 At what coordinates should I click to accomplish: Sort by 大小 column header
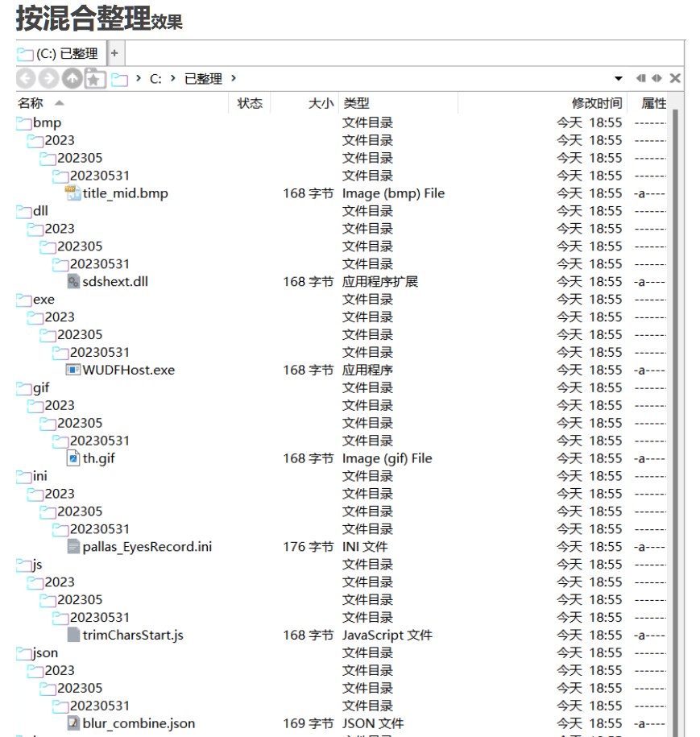[321, 103]
